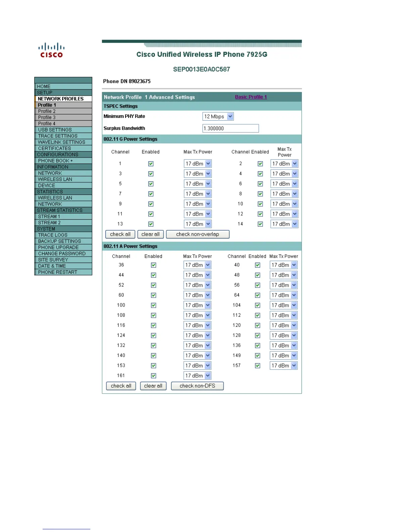Open Max Tx Power dropdown for channel 2
Viewport: 411px width, 532px height.
click(284, 164)
